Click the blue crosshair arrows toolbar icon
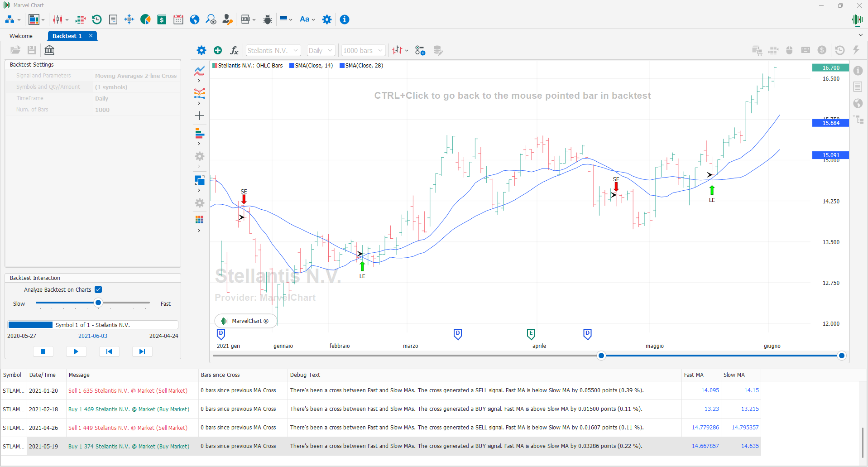 point(129,19)
